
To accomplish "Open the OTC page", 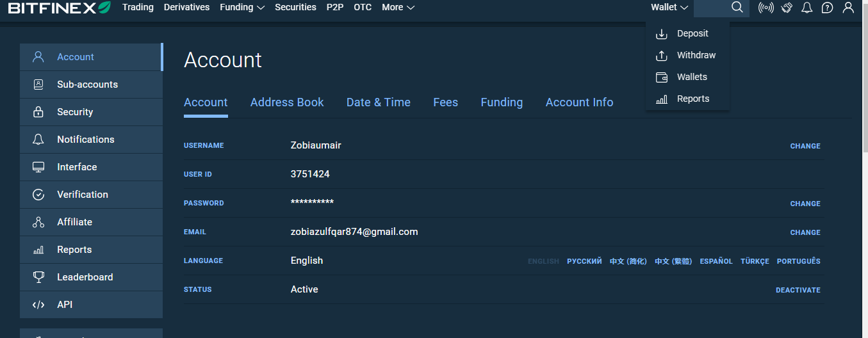I will [363, 8].
